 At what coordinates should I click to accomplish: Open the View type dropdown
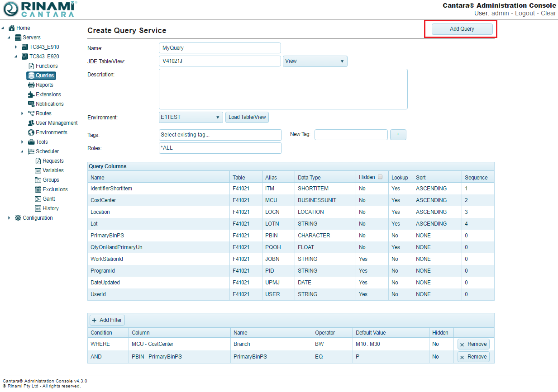[315, 61]
